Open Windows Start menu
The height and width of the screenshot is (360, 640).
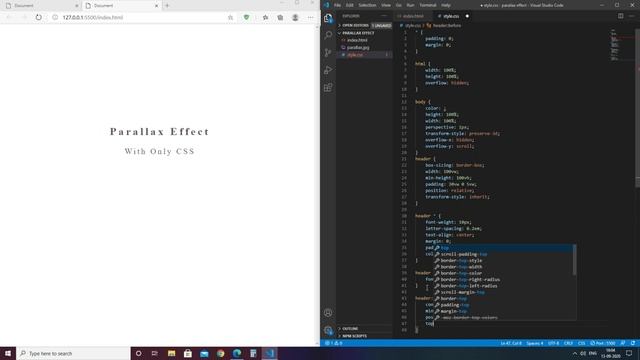pos(8,353)
